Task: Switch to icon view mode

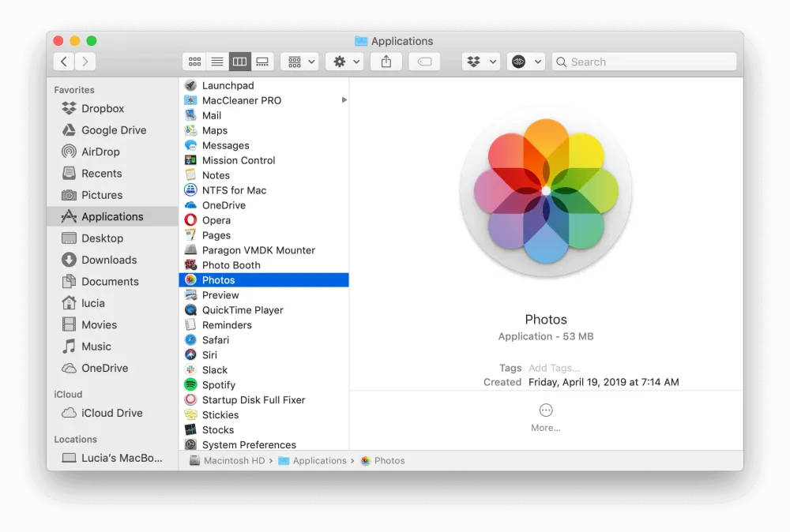Action: pos(194,62)
